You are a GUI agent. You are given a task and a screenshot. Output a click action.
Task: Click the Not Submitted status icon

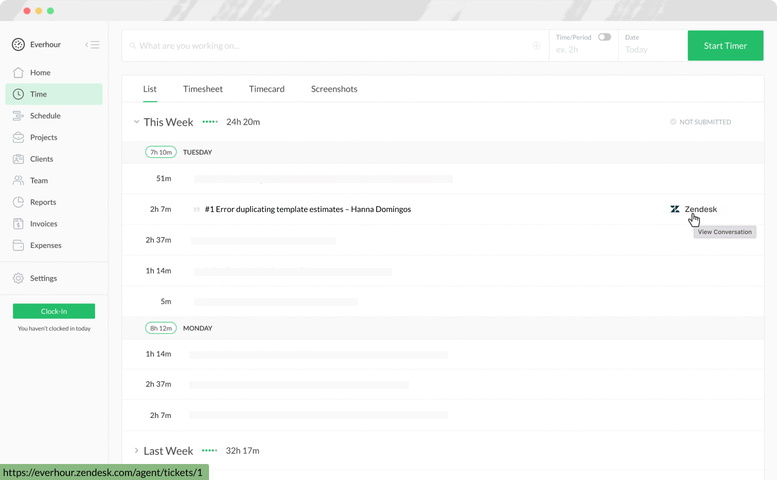[x=673, y=122]
